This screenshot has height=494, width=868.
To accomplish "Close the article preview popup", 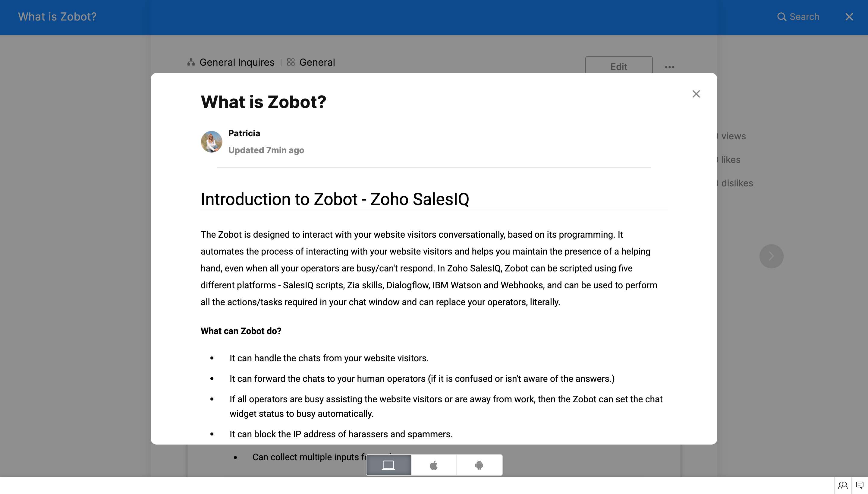I will click(696, 94).
